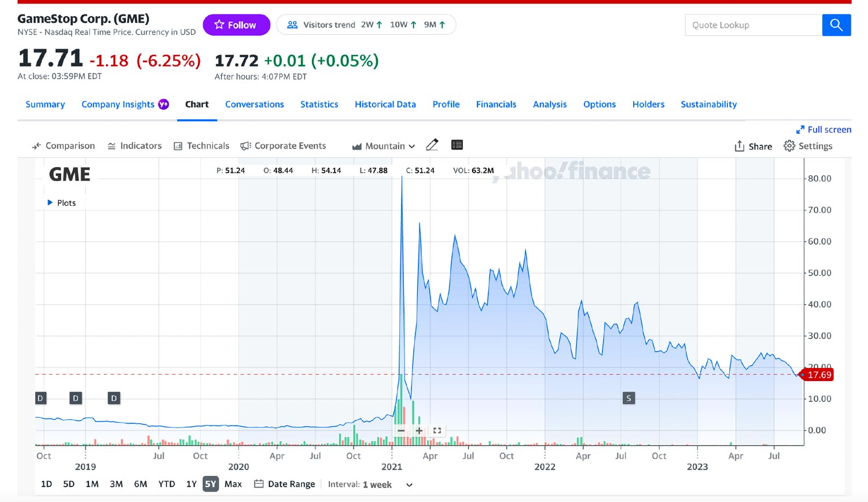The height and width of the screenshot is (502, 868).
Task: Open the Options tab
Action: [599, 104]
